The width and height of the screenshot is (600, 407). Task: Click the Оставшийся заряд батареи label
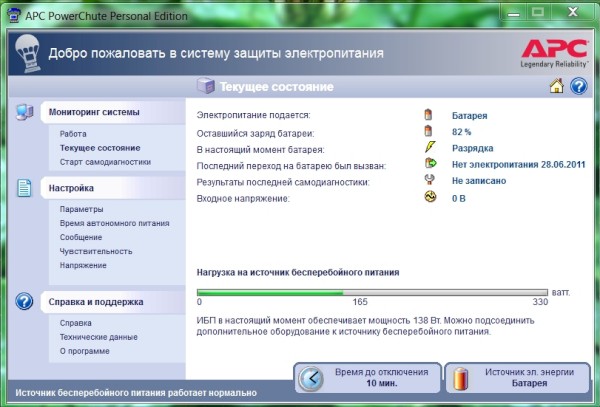(x=255, y=134)
